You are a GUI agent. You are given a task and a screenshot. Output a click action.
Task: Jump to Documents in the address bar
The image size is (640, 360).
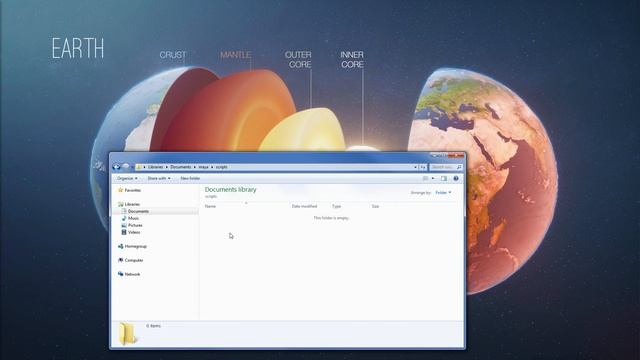pyautogui.click(x=180, y=167)
